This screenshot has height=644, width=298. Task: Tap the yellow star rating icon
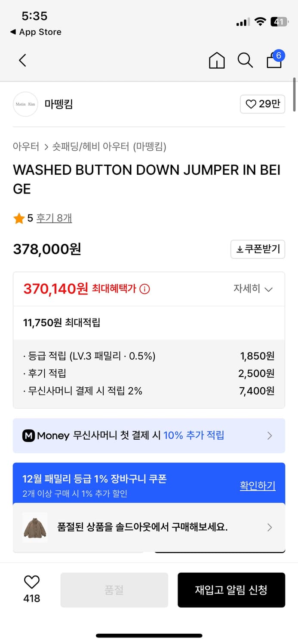tap(18, 218)
